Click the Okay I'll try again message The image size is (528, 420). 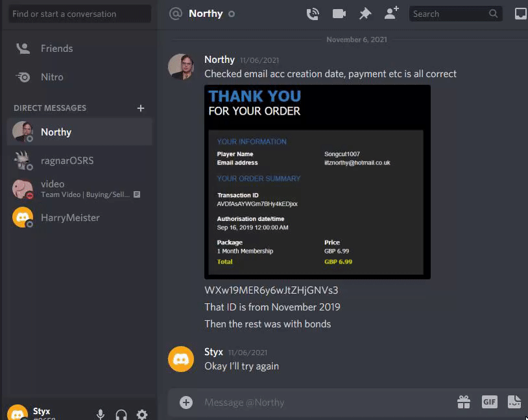click(241, 366)
